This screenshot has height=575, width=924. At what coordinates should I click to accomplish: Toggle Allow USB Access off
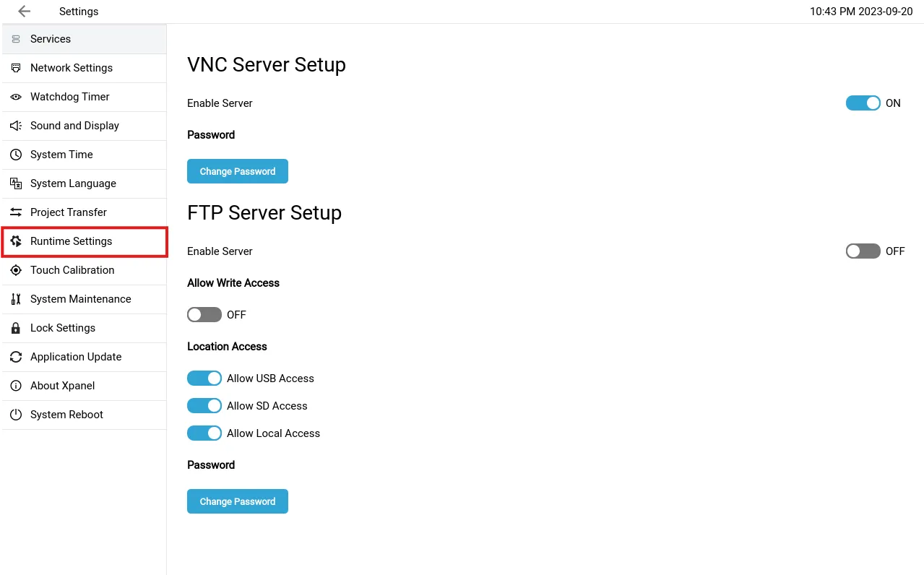pos(204,379)
